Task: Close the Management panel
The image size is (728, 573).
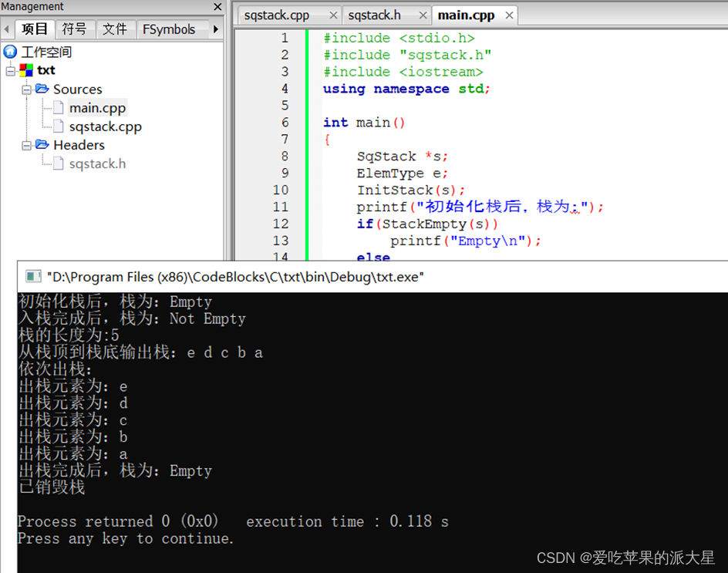Action: point(217,6)
